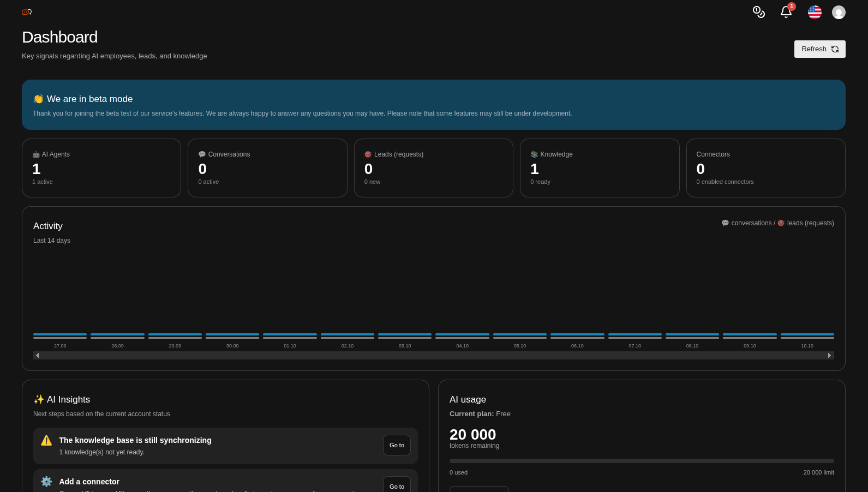Click the "0 enabled connectors" text

725,182
